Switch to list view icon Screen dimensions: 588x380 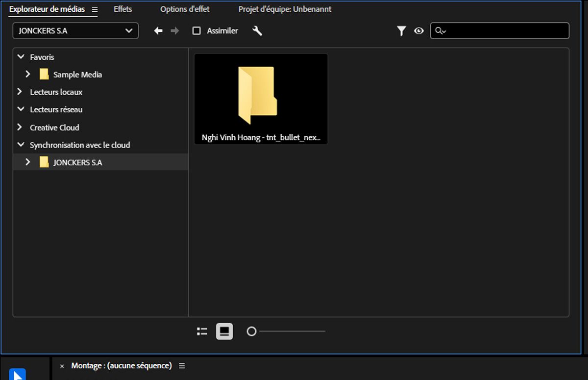click(x=202, y=331)
